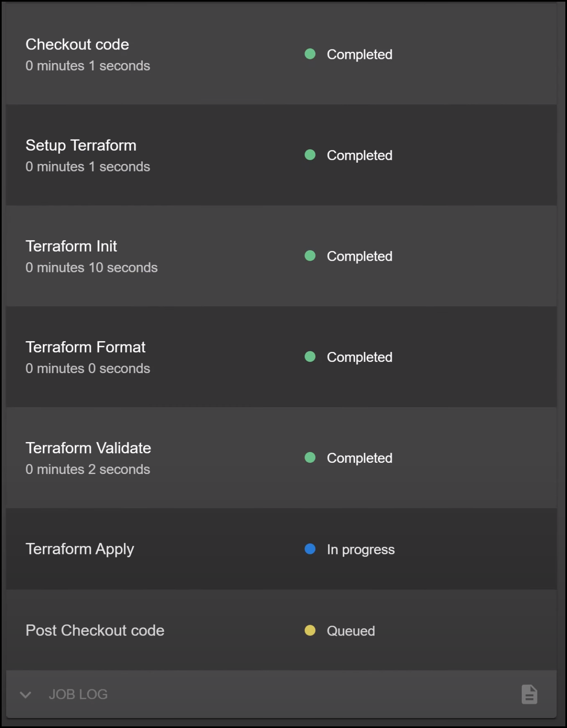Viewport: 567px width, 728px height.
Task: Click the Setup Terraform step row
Action: (81, 145)
